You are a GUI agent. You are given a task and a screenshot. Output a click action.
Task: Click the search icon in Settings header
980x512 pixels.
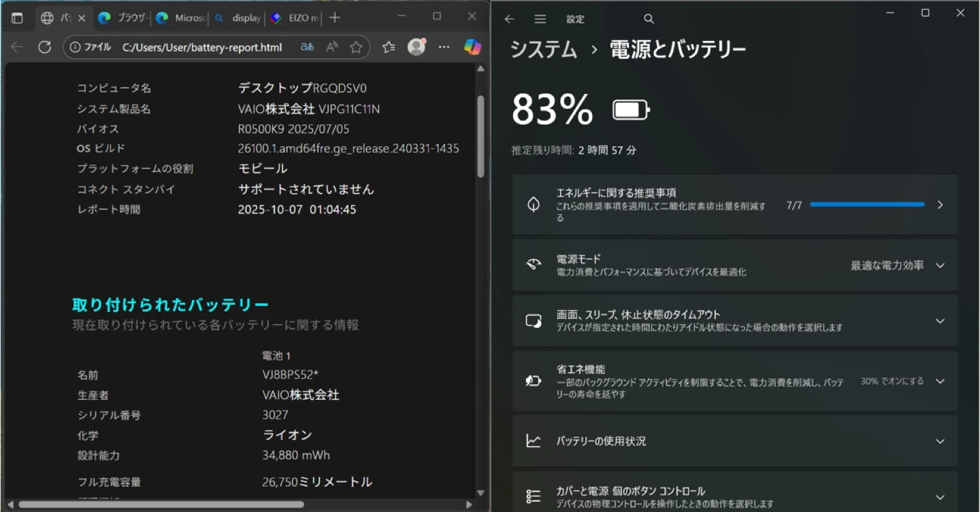pos(649,19)
